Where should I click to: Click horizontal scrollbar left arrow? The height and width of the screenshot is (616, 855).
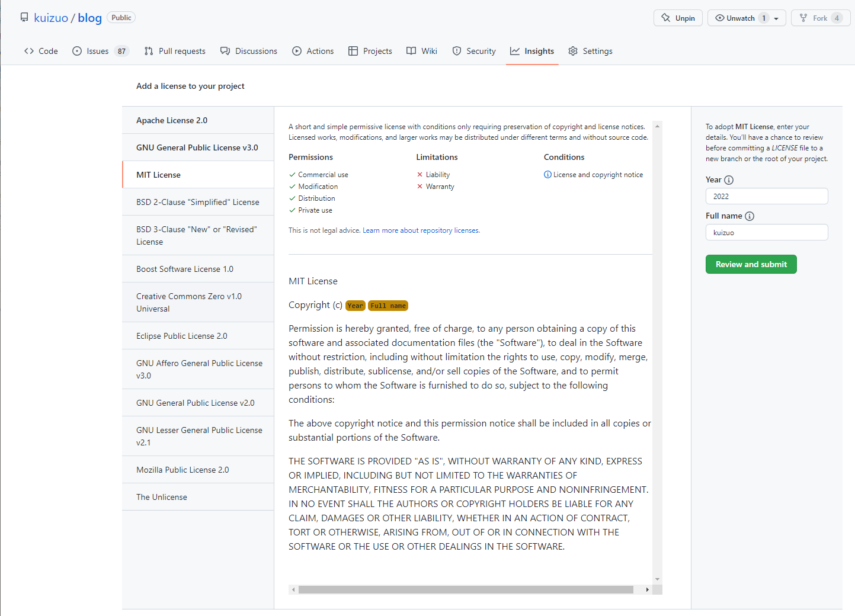[x=293, y=589]
